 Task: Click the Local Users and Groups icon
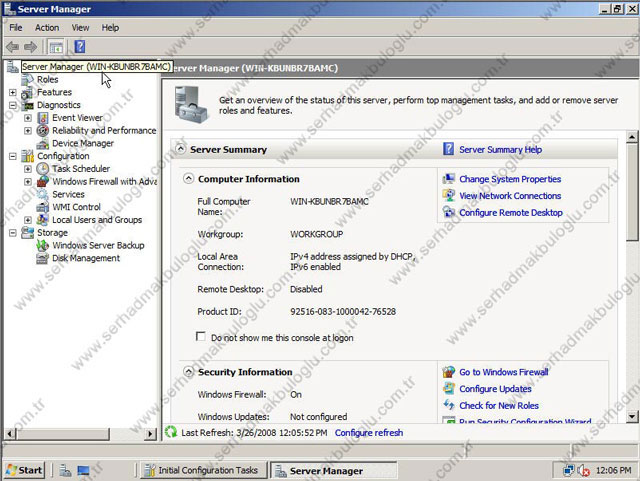(42, 220)
